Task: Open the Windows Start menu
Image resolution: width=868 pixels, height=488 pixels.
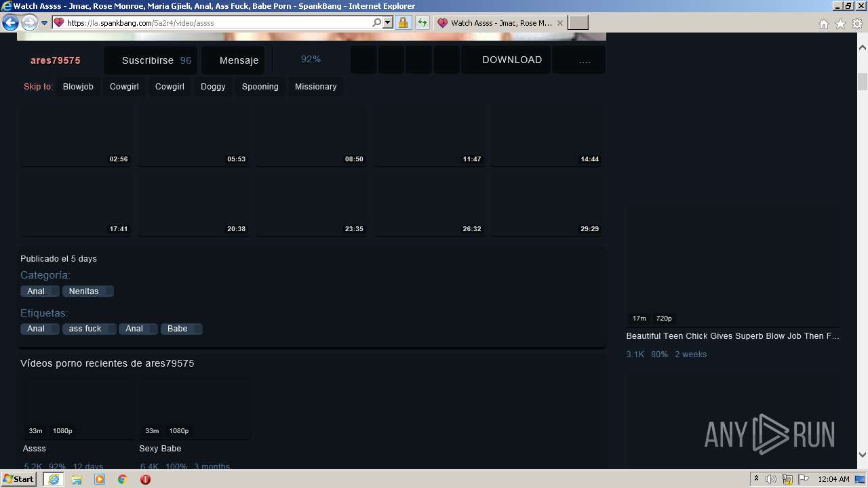Action: [x=18, y=479]
